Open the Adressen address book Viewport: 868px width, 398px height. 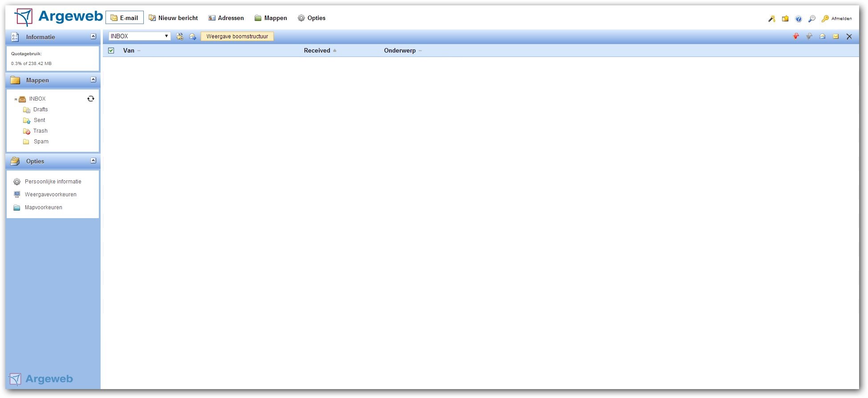[226, 18]
